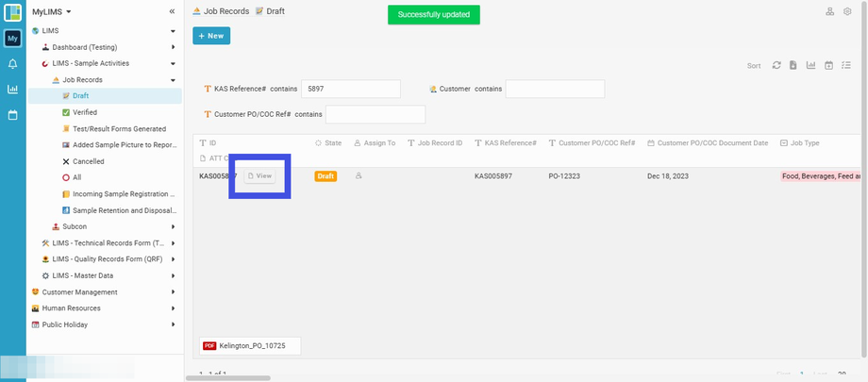868x382 pixels.
Task: Expand Customer Management node
Action: 173,291
